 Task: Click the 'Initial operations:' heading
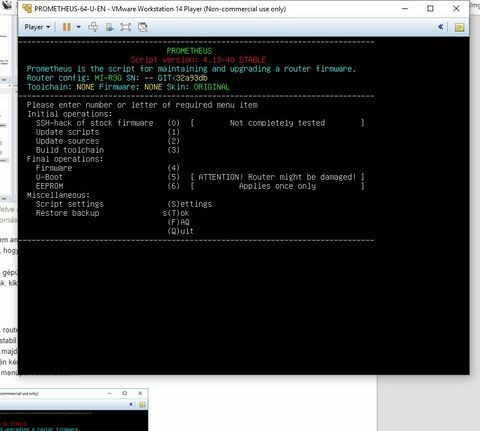click(x=70, y=114)
